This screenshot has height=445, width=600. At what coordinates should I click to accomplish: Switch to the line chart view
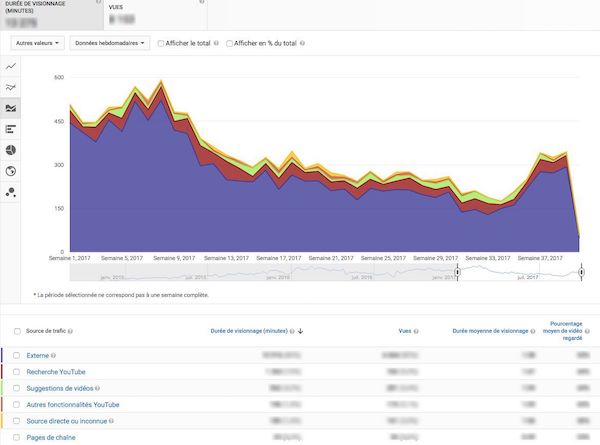11,66
